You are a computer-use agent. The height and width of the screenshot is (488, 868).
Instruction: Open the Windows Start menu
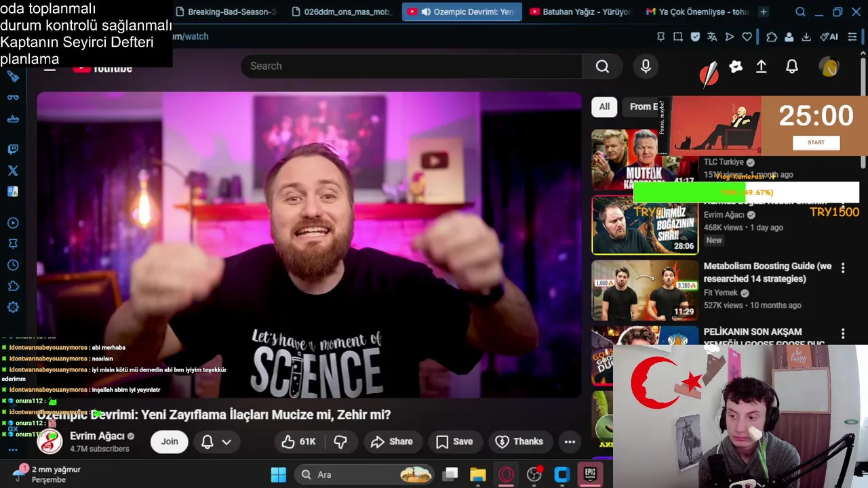point(279,474)
